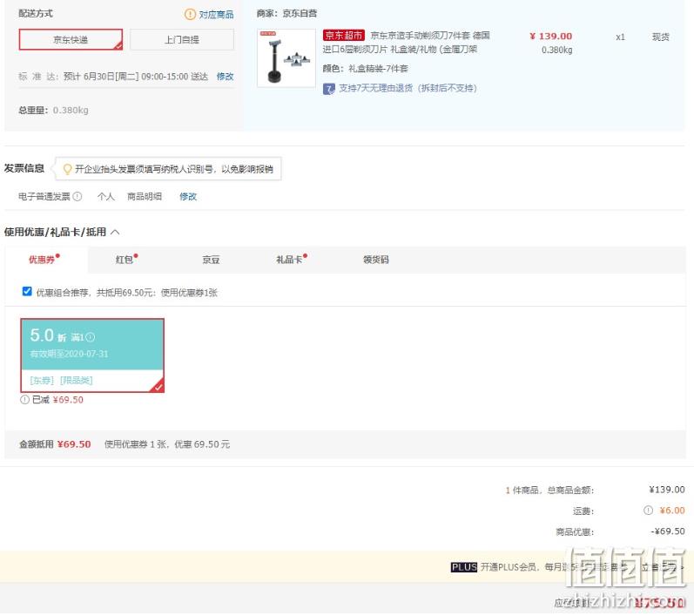Click the 7-day return policy icon
This screenshot has height=616, width=694.
(x=329, y=89)
